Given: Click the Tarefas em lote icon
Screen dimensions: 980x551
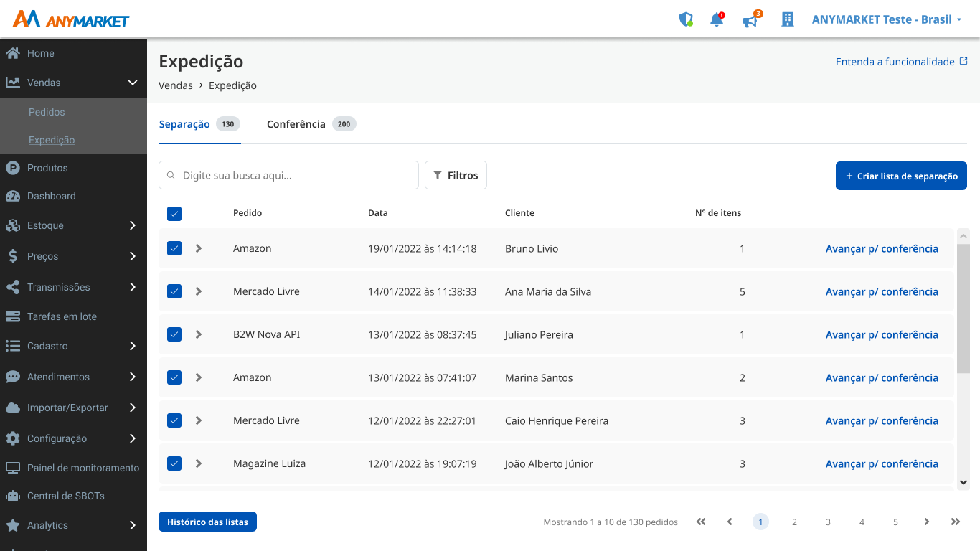Looking at the screenshot, I should [x=12, y=316].
